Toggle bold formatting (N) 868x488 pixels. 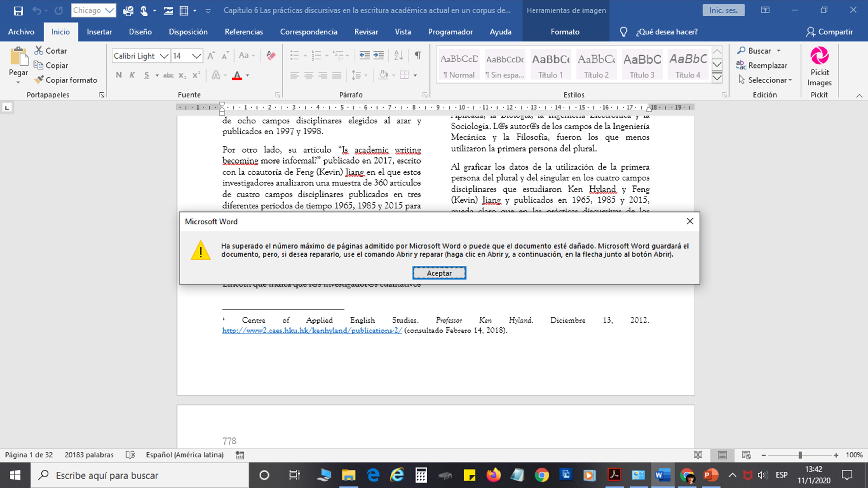[119, 75]
